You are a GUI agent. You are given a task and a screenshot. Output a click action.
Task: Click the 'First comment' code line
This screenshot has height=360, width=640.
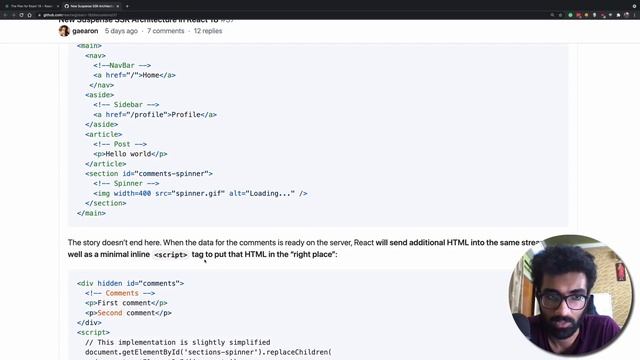pyautogui.click(x=126, y=303)
